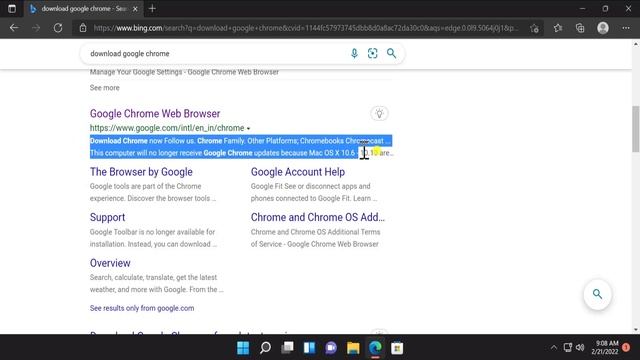The width and height of the screenshot is (640, 360).
Task: Open the Support sublink
Action: tap(107, 217)
